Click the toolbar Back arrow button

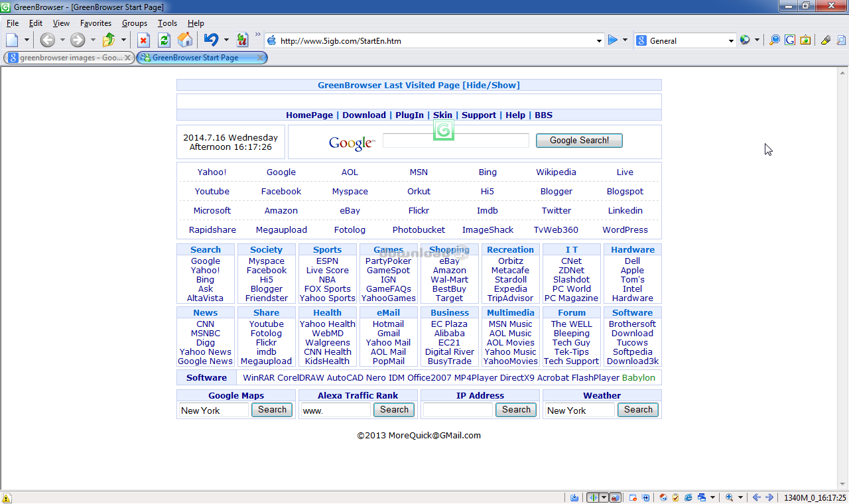(x=47, y=40)
